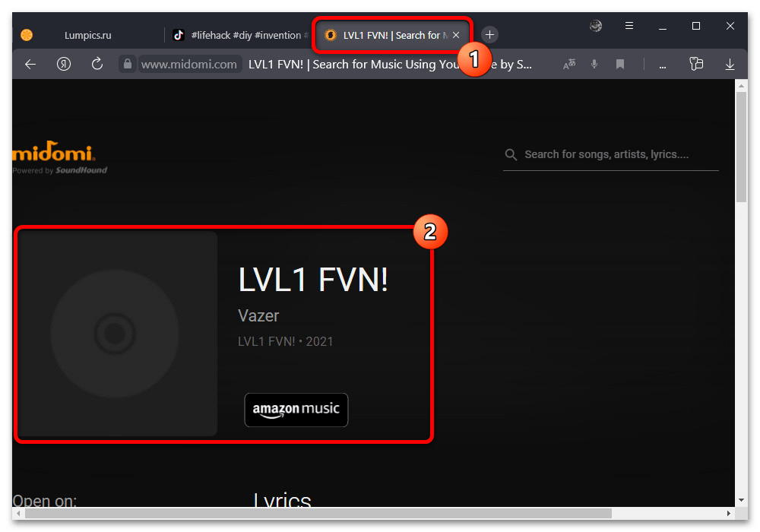Open the album cover thumbnail
The height and width of the screenshot is (532, 760).
[x=117, y=334]
